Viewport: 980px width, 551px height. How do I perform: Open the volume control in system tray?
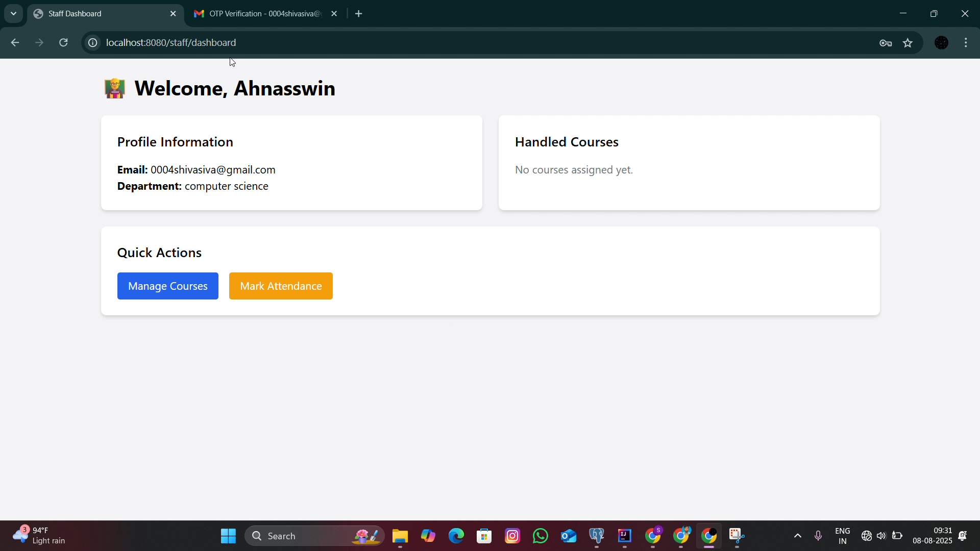pos(881,536)
